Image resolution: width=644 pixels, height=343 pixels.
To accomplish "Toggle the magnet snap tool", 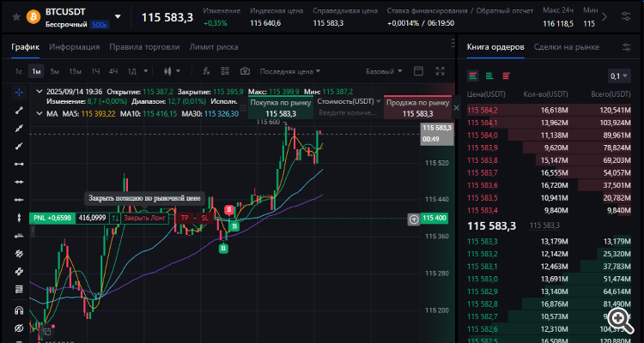I will 19,310.
